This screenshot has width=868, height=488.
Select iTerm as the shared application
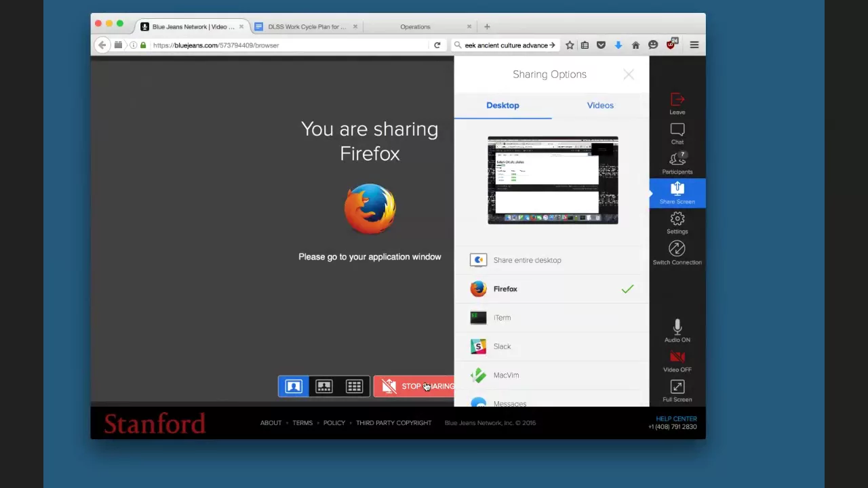point(551,317)
